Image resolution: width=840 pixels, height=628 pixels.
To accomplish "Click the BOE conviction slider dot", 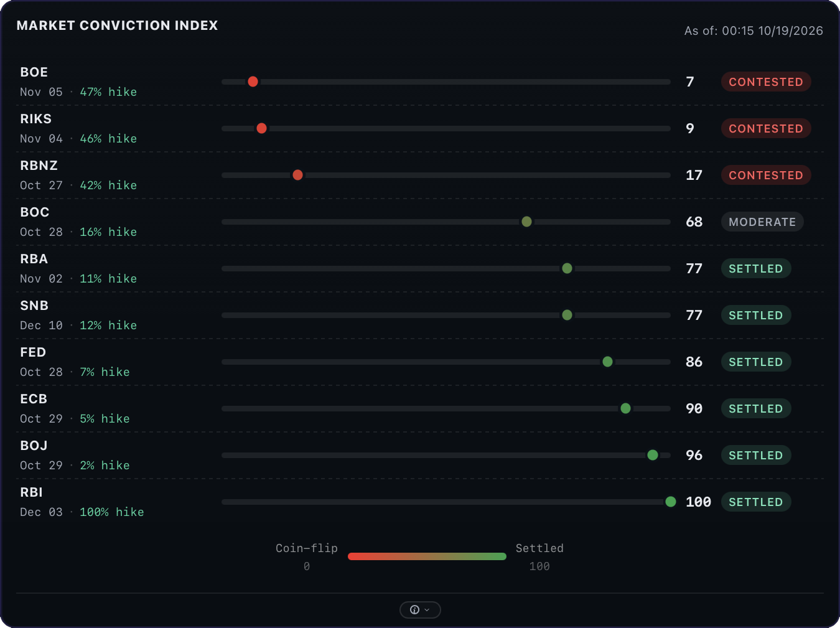I will (253, 82).
